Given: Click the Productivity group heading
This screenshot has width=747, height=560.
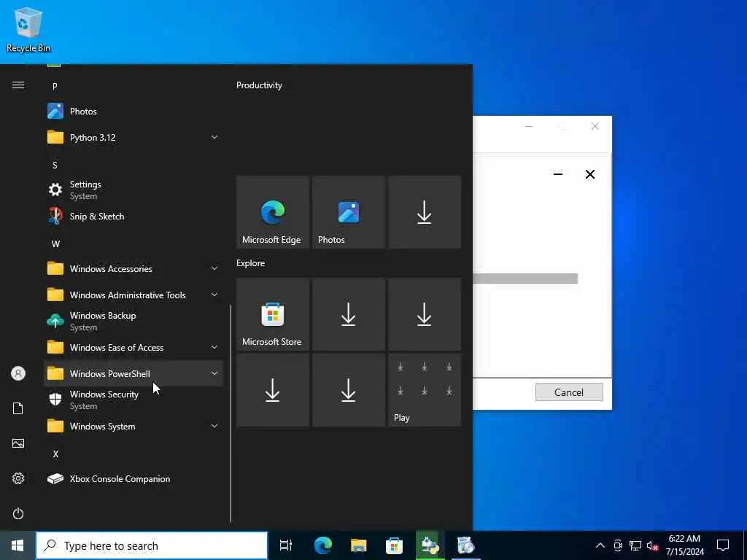Looking at the screenshot, I should 259,85.
